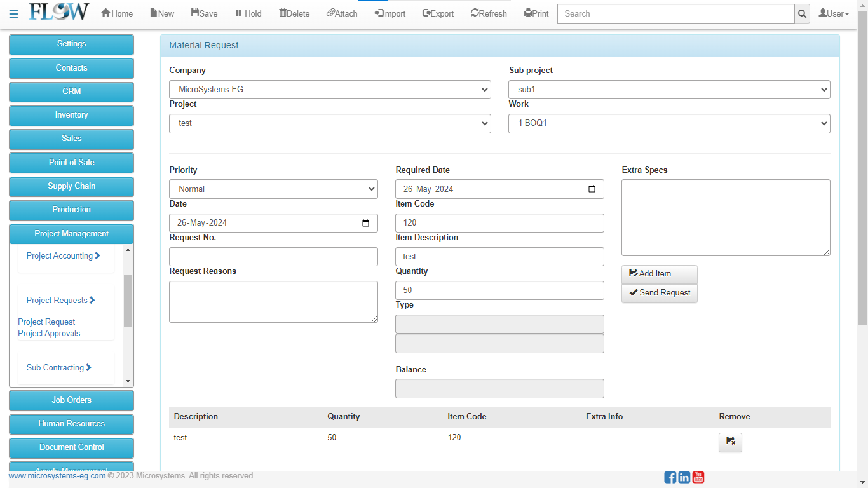868x488 pixels.
Task: Open the Priority dropdown
Action: pos(273,189)
